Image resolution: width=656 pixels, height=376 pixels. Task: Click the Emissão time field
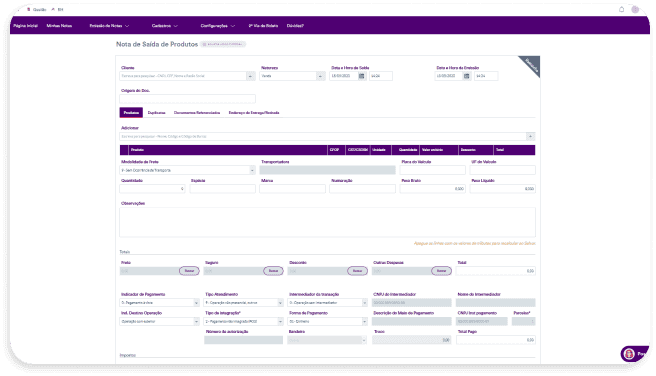point(486,76)
